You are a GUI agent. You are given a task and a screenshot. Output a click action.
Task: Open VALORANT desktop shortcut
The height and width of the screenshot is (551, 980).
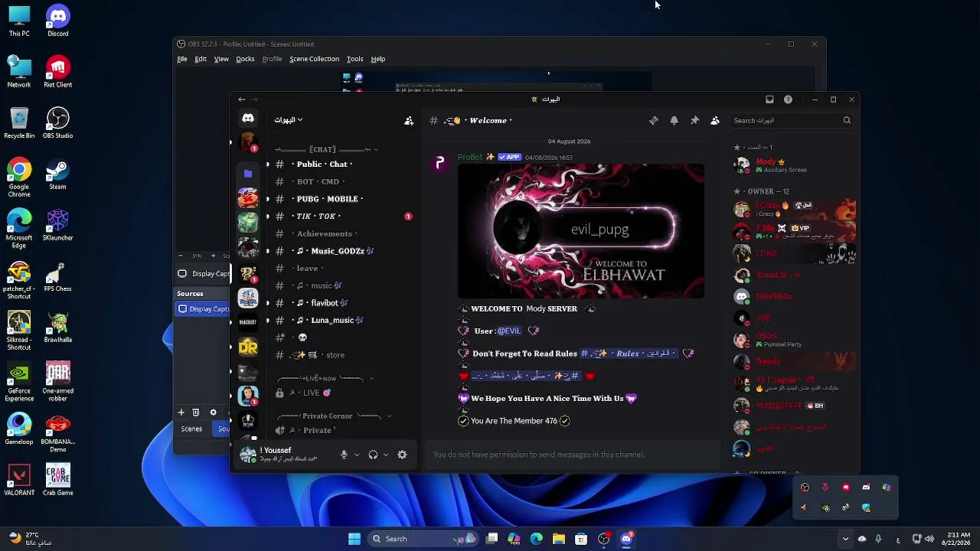tap(19, 480)
